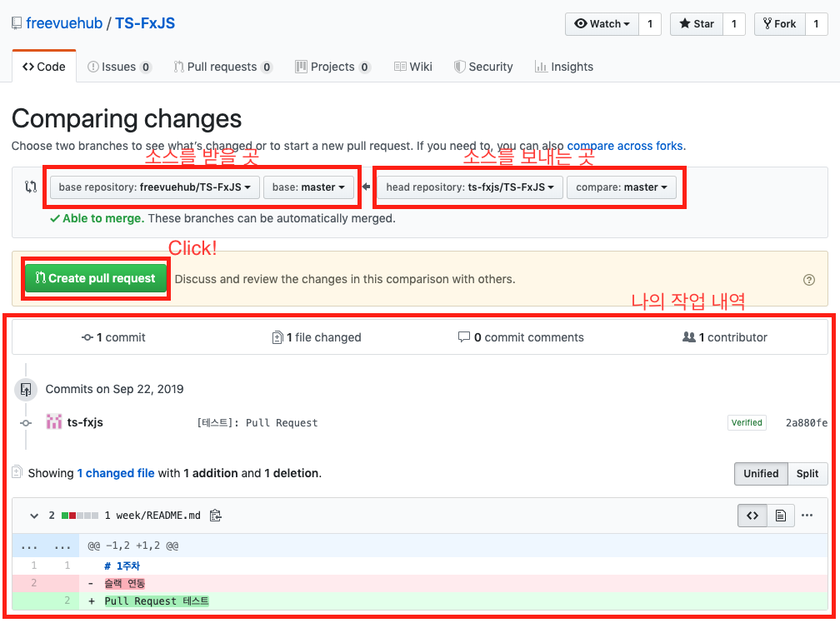Switch to the Code tab

coord(44,67)
